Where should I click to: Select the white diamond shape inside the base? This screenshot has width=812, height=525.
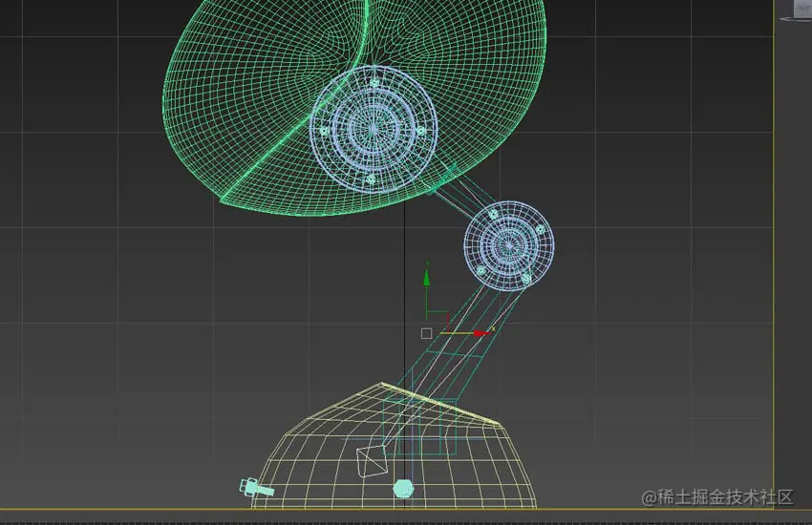(372, 461)
